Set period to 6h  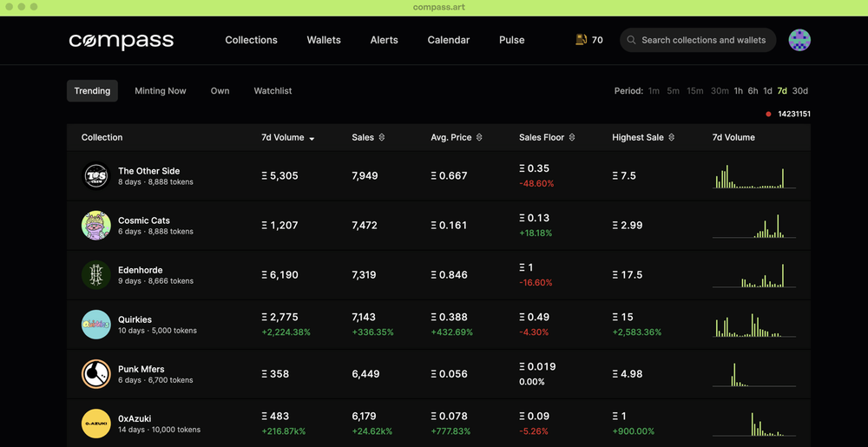pos(753,91)
